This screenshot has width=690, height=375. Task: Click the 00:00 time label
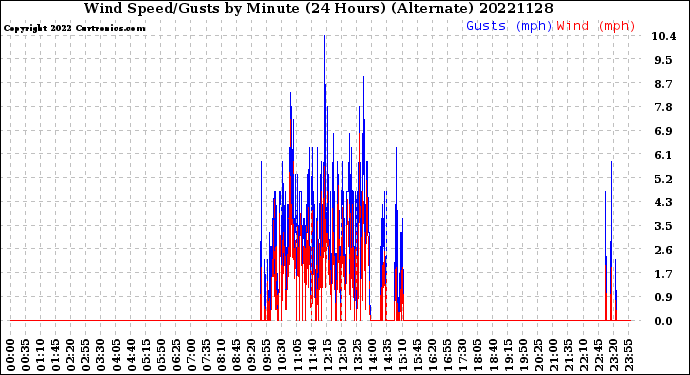click(10, 354)
